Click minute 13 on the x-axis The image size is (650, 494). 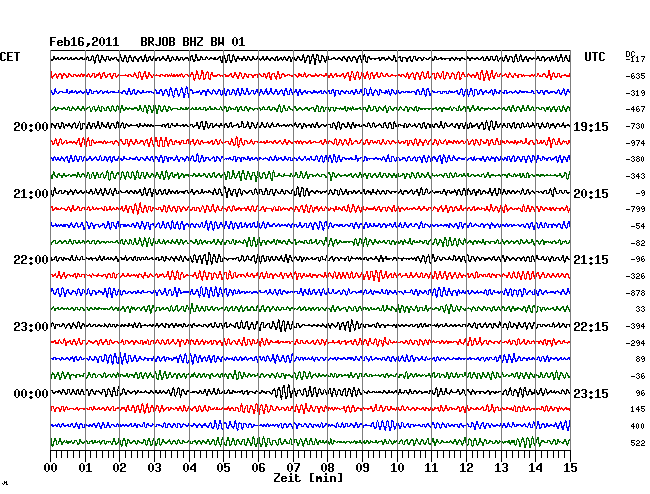coord(501,468)
